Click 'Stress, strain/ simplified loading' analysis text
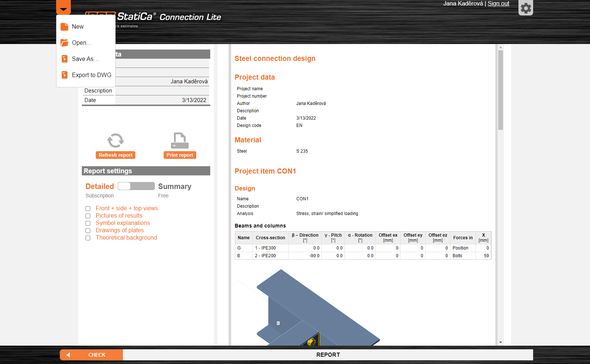This screenshot has height=364, width=590. click(x=327, y=214)
